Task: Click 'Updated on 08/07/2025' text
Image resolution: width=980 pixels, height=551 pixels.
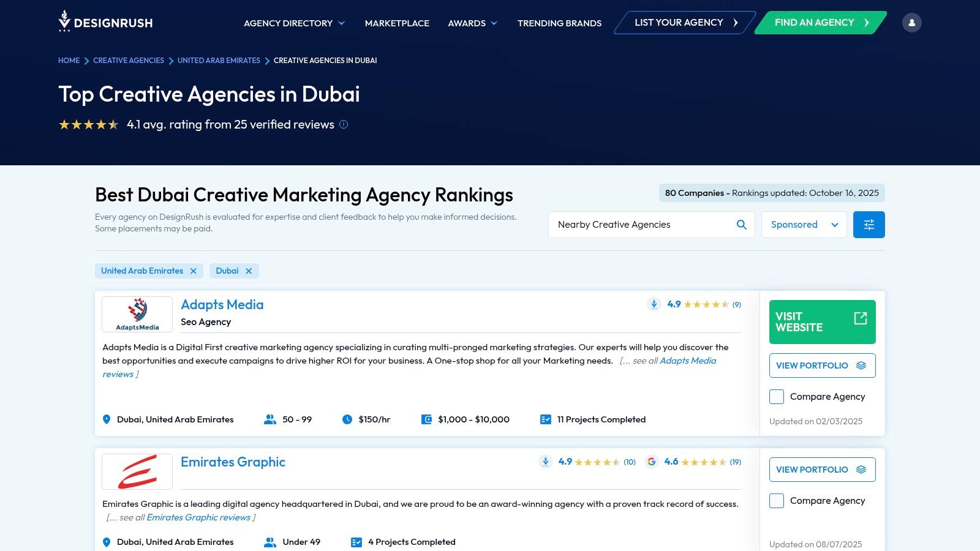Action: (x=816, y=544)
